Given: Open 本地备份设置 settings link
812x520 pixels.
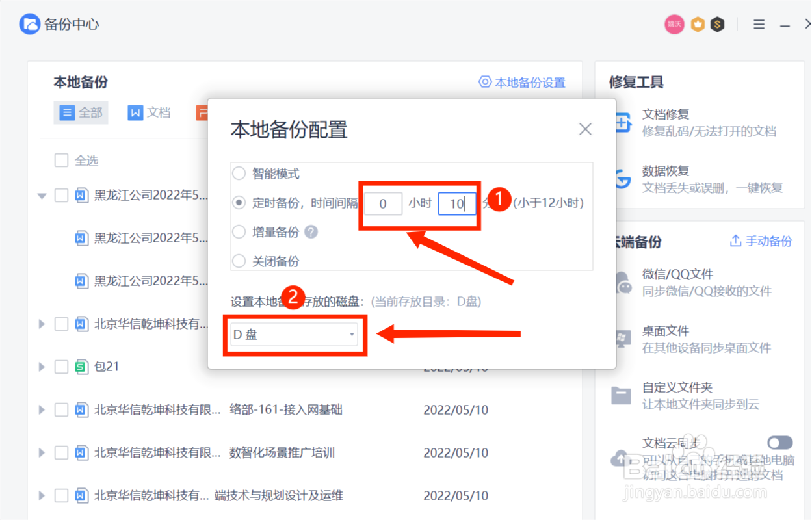Looking at the screenshot, I should (522, 83).
